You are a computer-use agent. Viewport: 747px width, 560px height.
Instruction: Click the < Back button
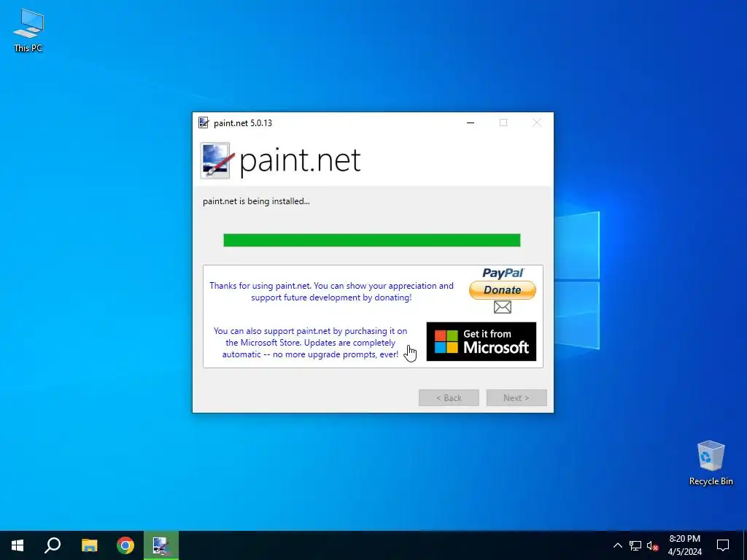(449, 398)
